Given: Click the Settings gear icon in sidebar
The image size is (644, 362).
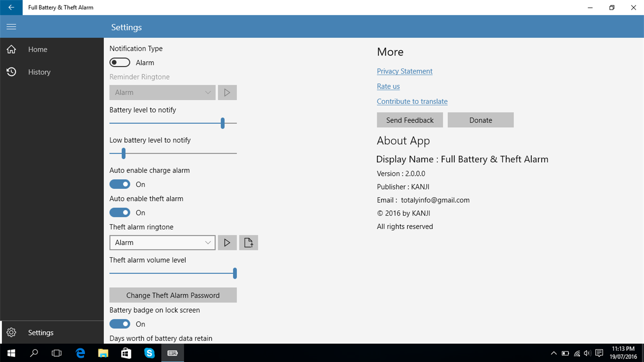Looking at the screenshot, I should point(11,332).
